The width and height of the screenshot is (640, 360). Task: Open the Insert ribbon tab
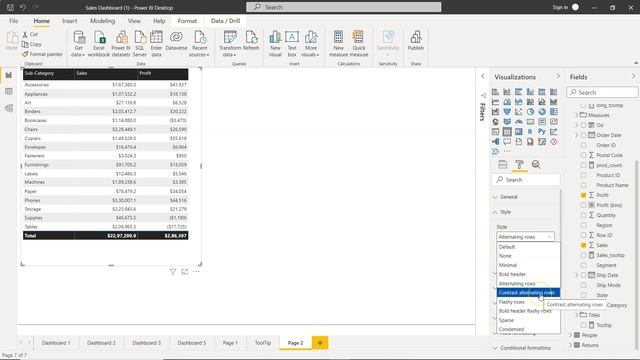tap(70, 21)
